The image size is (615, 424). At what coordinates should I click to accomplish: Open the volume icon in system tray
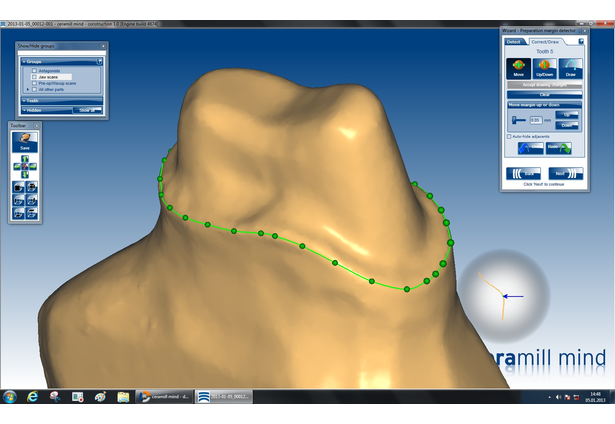click(558, 397)
